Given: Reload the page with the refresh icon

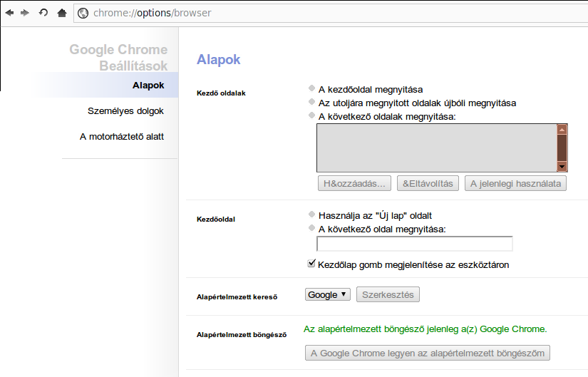Looking at the screenshot, I should pos(43,13).
